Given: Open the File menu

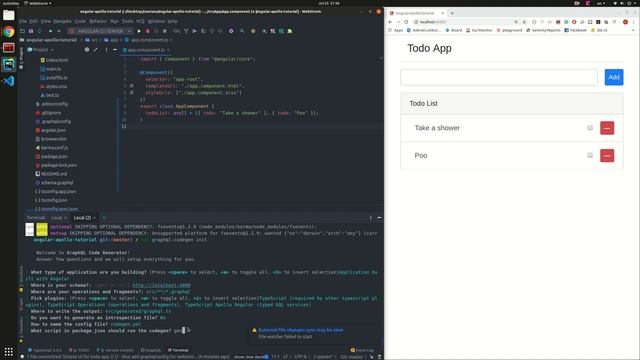Looking at the screenshot, I should coord(23,21).
